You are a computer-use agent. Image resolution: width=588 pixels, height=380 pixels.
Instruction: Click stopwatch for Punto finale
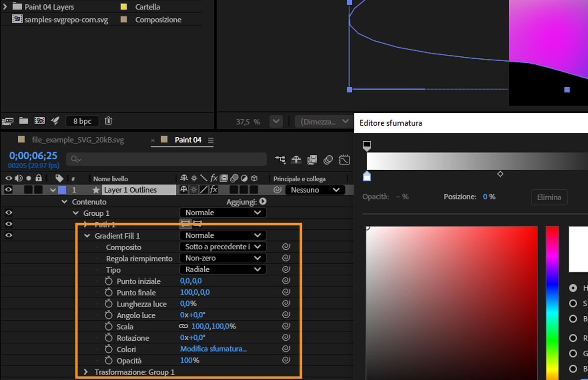109,292
